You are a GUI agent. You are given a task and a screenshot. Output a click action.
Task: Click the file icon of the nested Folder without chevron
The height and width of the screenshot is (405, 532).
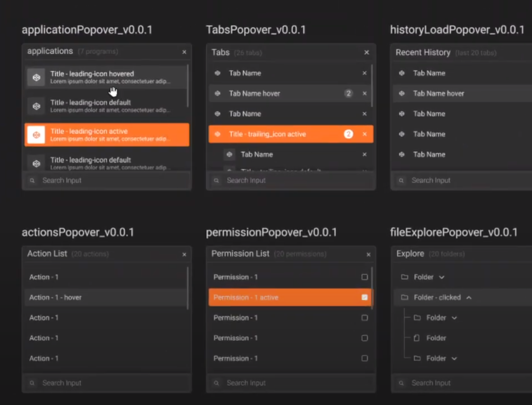tap(417, 338)
